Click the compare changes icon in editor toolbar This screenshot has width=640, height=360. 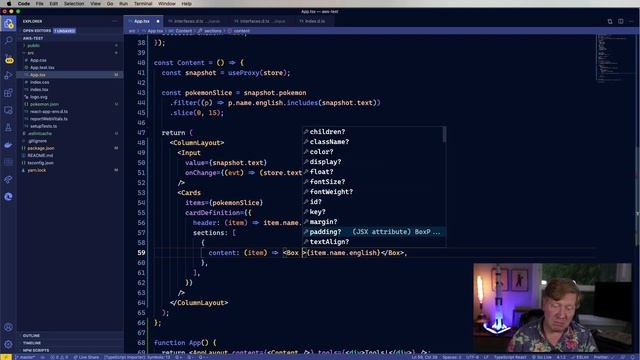[610, 21]
